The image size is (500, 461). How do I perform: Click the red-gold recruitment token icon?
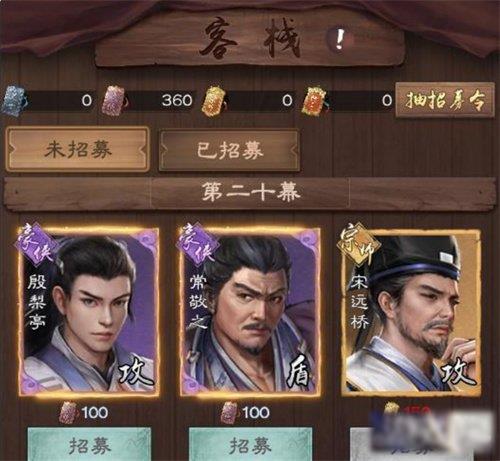(314, 101)
